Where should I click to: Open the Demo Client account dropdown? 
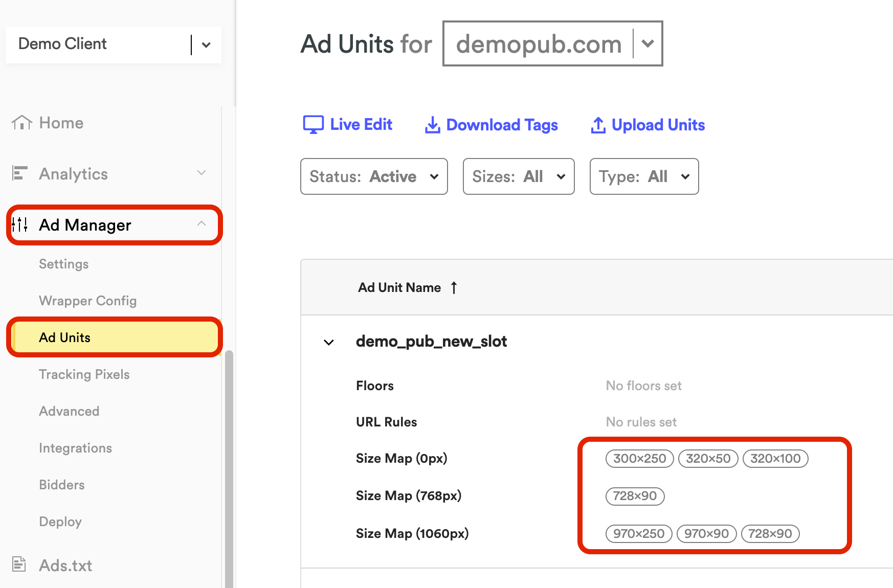coord(114,44)
